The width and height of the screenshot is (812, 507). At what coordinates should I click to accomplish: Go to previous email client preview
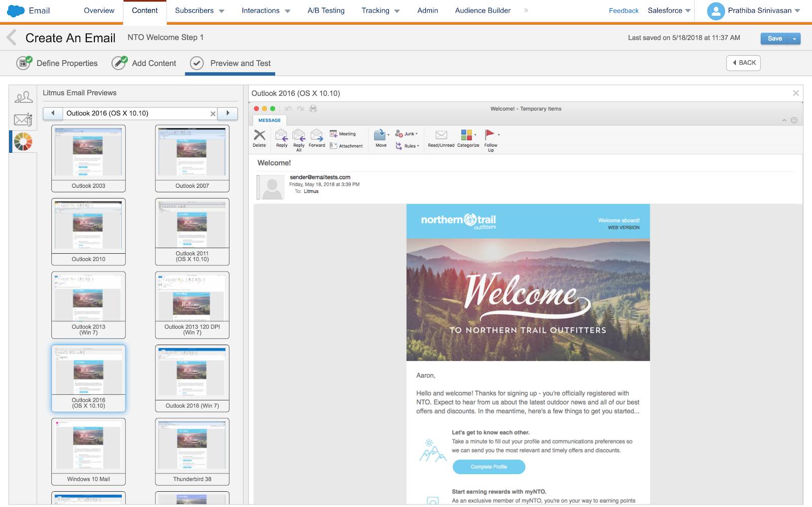pyautogui.click(x=53, y=113)
